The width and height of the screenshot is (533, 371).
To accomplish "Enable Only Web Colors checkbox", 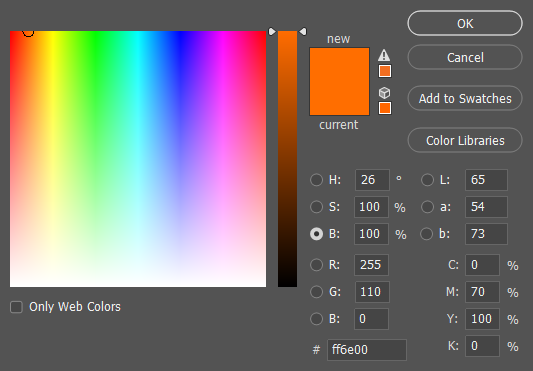I will click(x=16, y=307).
